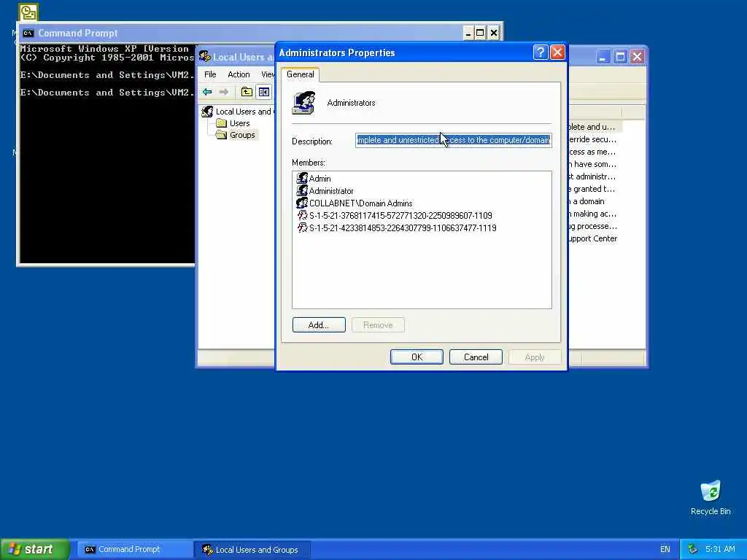Click the OK button
Screen dimensions: 747x560
click(417, 357)
